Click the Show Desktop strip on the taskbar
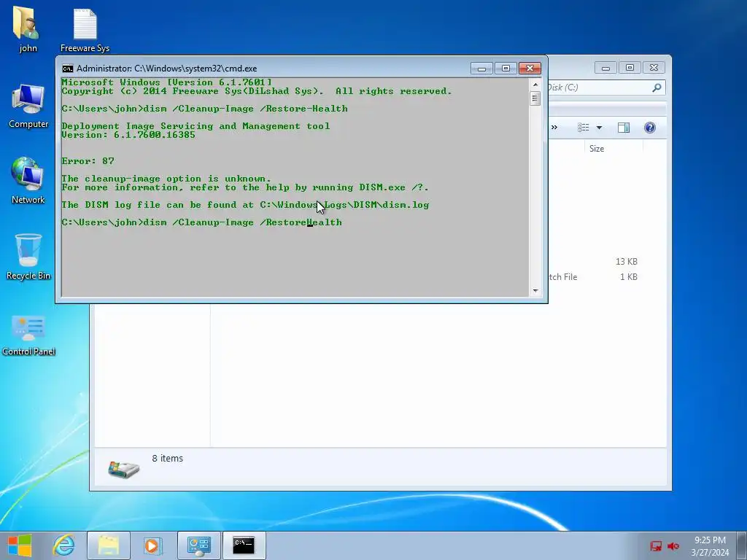The height and width of the screenshot is (560, 747). pos(742,545)
